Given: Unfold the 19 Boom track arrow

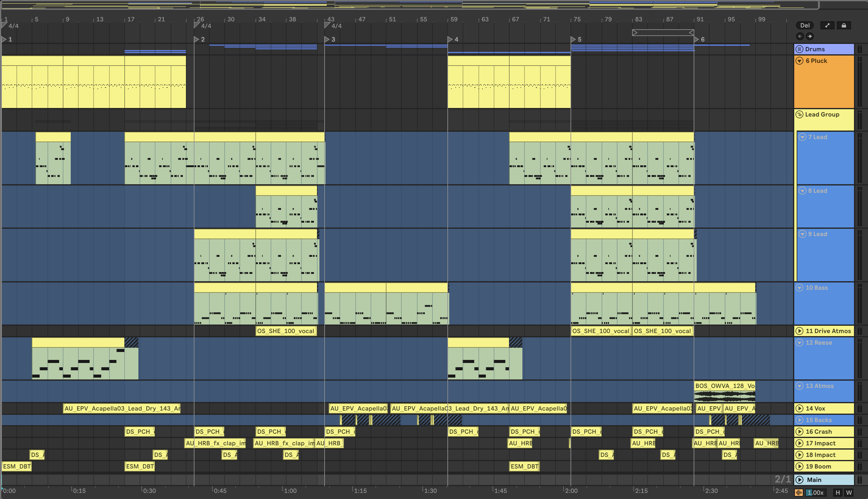Looking at the screenshot, I should tap(799, 466).
